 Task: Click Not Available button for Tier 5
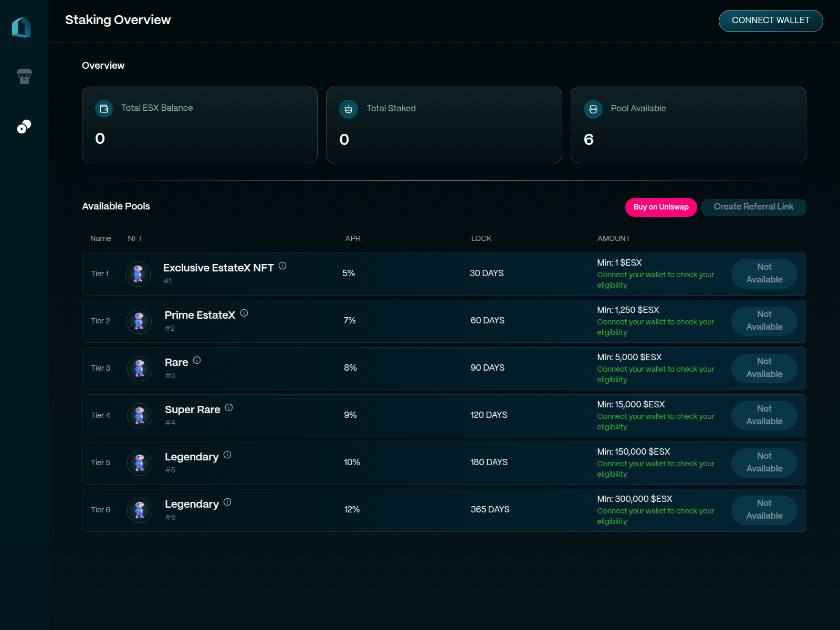764,463
